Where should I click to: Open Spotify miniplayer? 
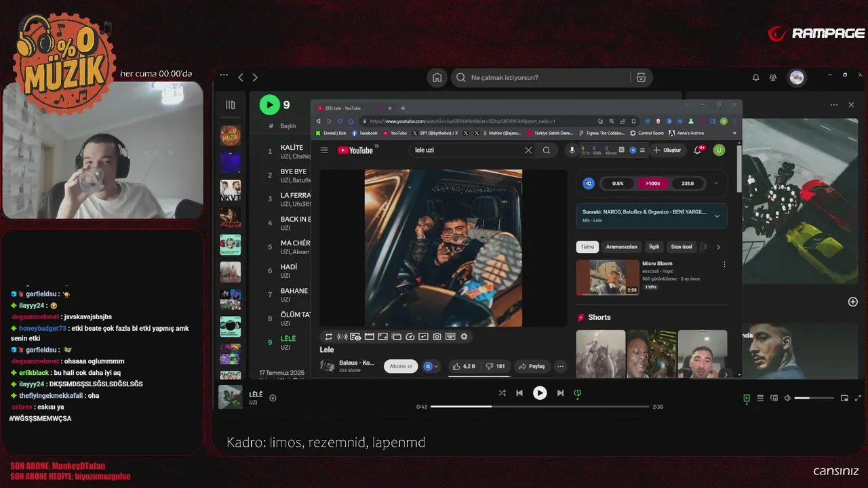[x=844, y=399]
